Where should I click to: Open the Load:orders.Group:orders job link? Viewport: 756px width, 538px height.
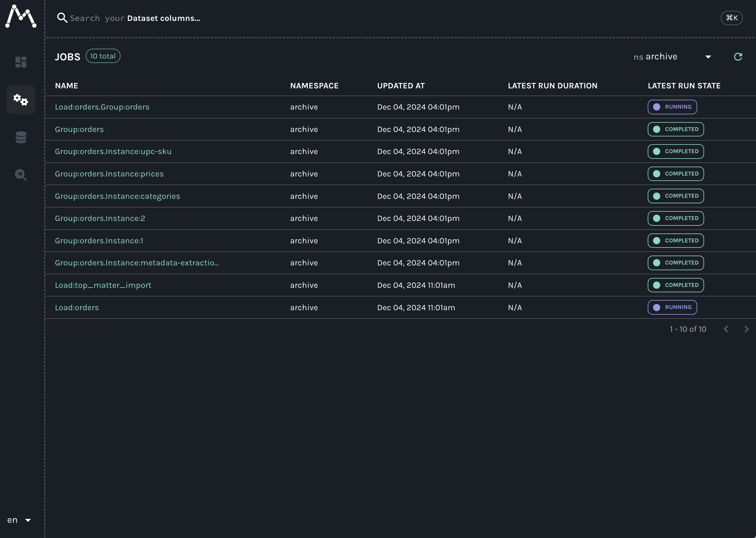point(102,107)
